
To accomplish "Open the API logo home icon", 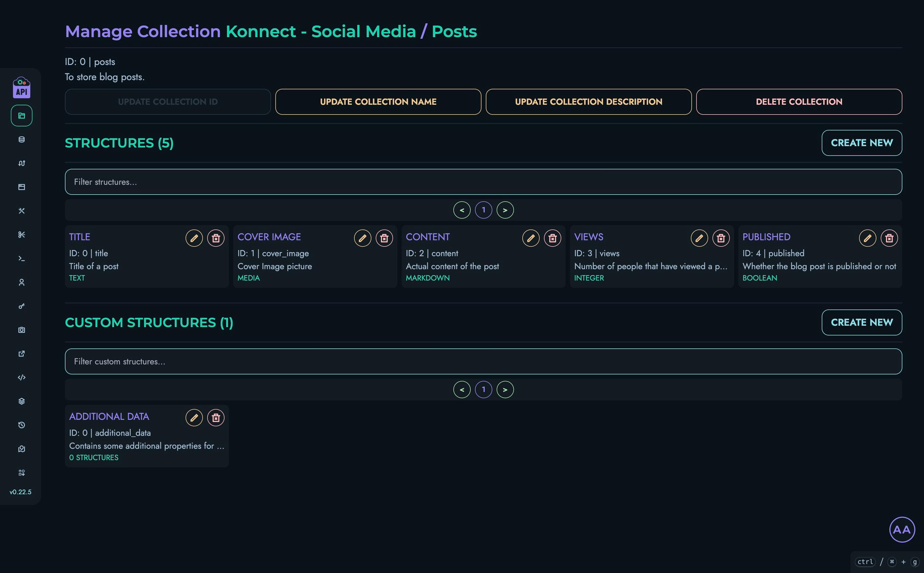I will coord(22,88).
